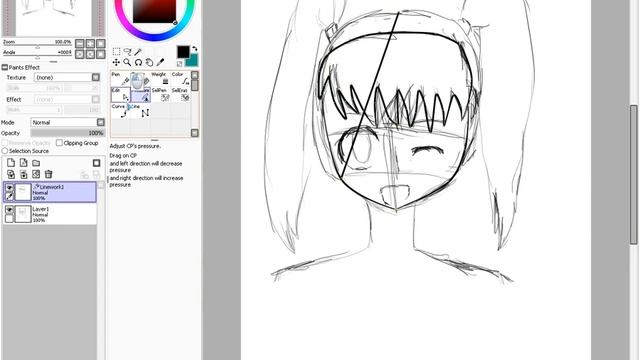Select the Linework1 layer thumbnail

coord(23,192)
